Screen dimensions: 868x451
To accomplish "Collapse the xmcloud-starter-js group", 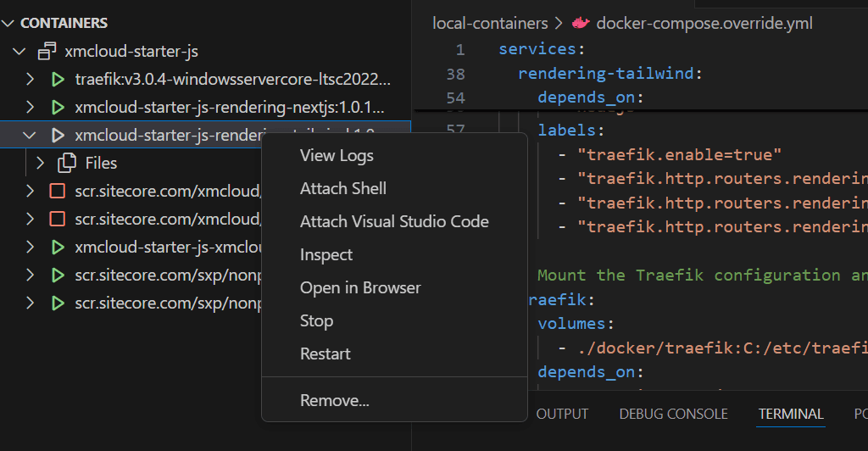I will tap(19, 52).
